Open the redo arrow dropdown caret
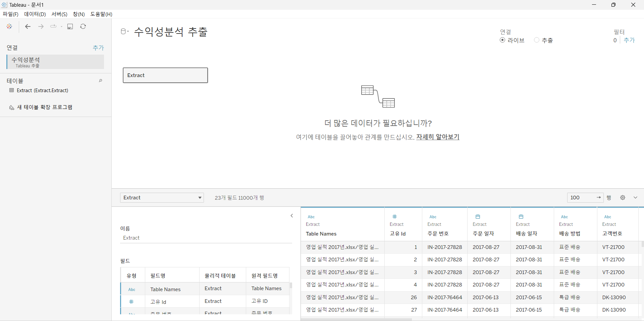This screenshot has width=644, height=321. (x=62, y=26)
